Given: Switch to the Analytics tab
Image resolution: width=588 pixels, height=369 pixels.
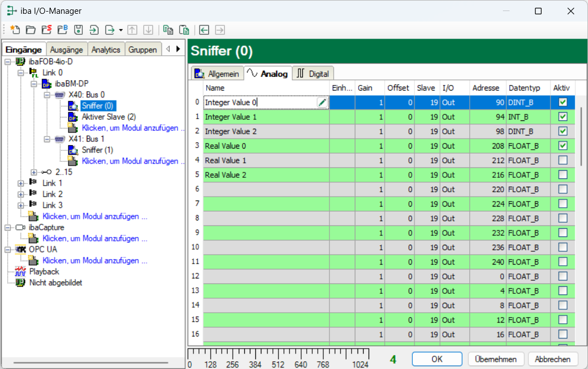Looking at the screenshot, I should (106, 50).
